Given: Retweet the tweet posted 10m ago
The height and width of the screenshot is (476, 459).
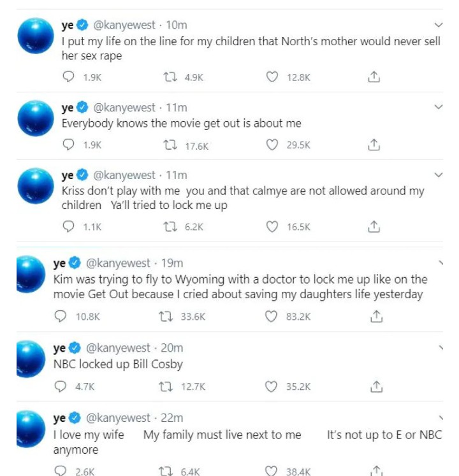Looking at the screenshot, I should (x=171, y=77).
